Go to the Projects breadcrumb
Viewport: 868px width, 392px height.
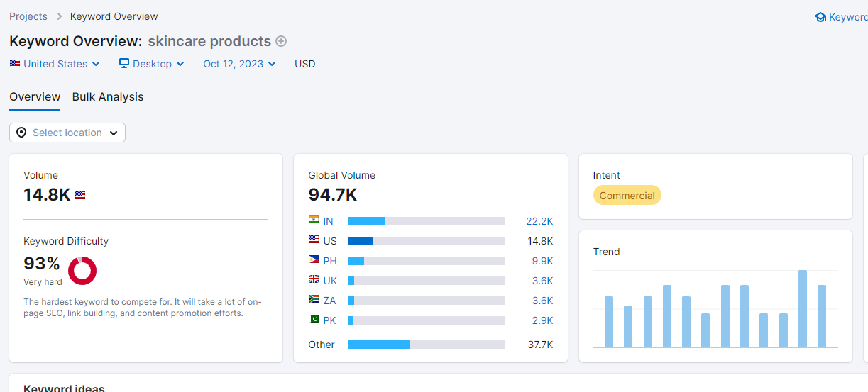28,16
